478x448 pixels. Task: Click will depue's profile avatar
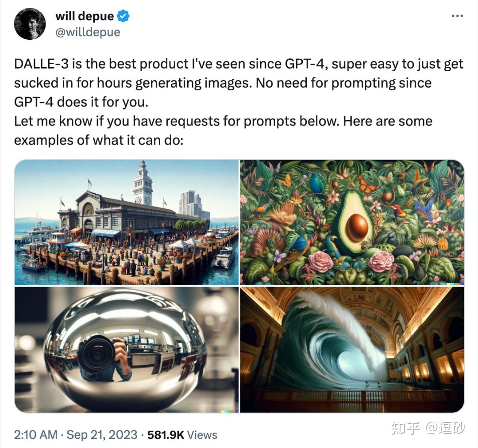pos(30,24)
